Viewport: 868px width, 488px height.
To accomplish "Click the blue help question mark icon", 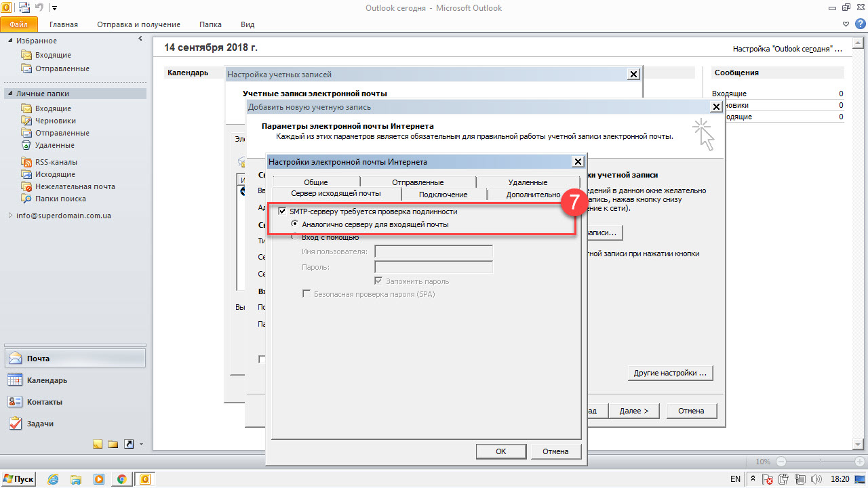I will pos(860,24).
